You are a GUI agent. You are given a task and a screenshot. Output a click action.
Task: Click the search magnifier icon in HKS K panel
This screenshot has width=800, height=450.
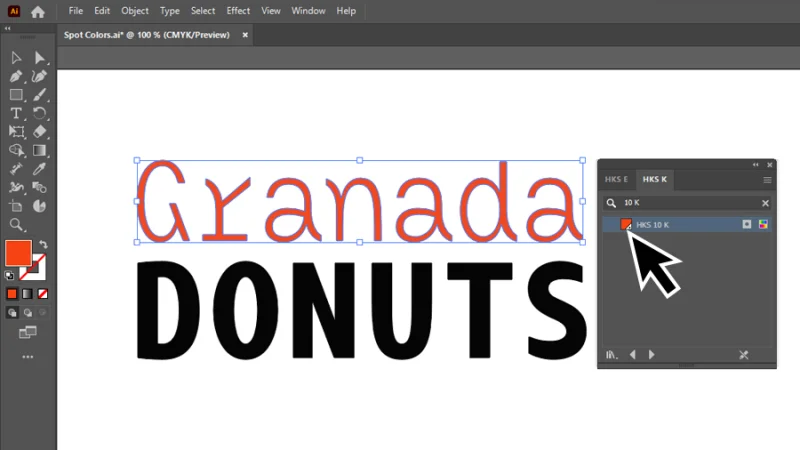[611, 203]
